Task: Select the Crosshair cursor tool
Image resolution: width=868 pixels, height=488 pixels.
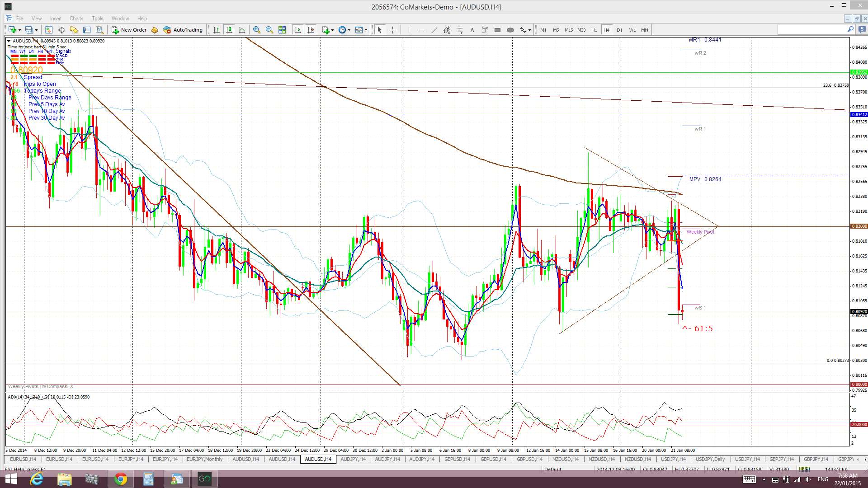Action: tap(392, 30)
